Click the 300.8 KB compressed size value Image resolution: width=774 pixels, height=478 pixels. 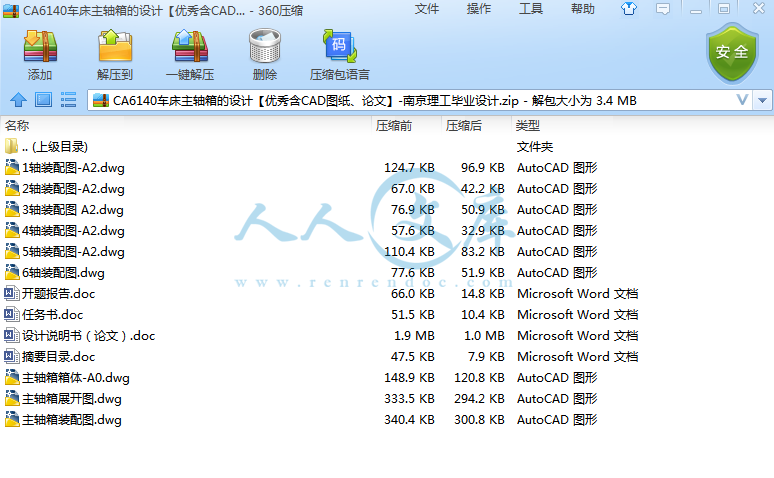[479, 420]
